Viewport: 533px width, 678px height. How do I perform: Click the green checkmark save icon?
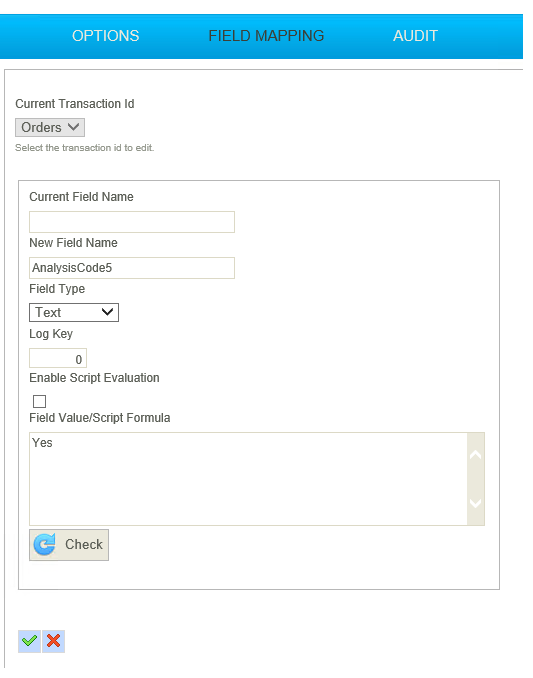(29, 641)
